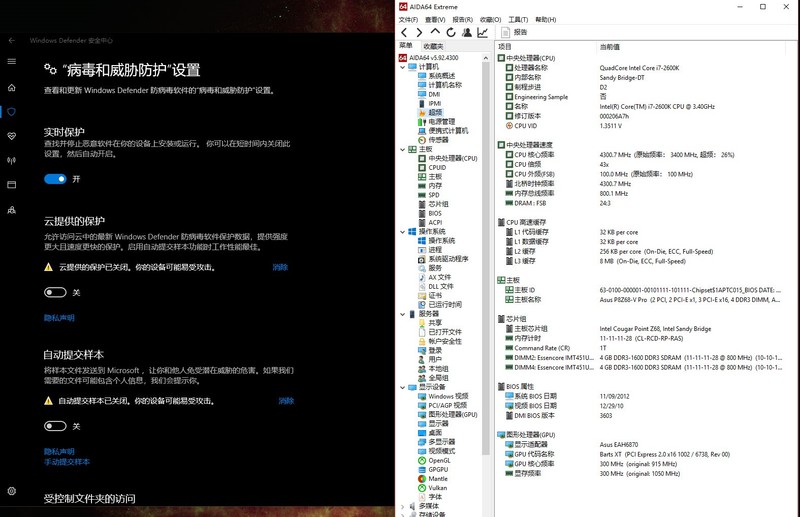This screenshot has height=517, width=800.
Task: Collapse the 服务器 tree node
Action: (x=403, y=314)
